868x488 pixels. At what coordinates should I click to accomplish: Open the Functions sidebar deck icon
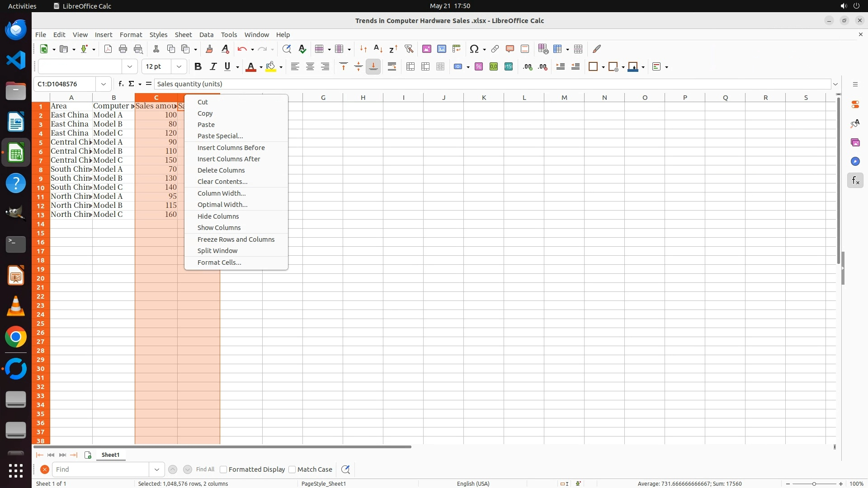pos(855,181)
